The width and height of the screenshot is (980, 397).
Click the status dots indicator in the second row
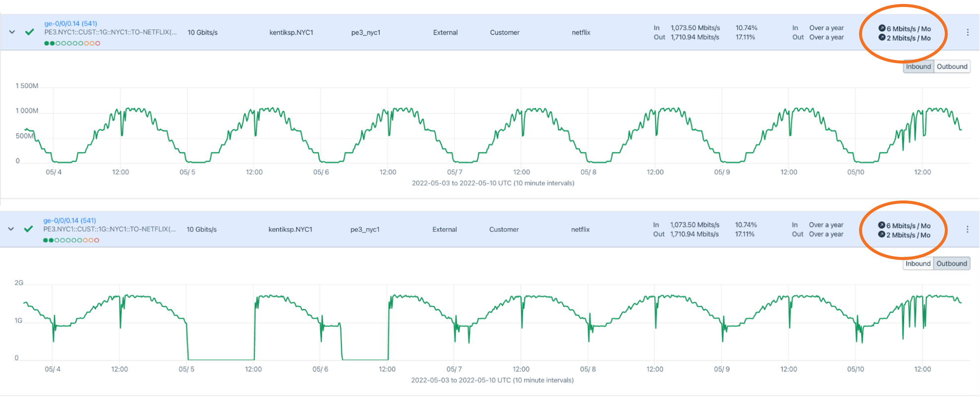point(71,240)
